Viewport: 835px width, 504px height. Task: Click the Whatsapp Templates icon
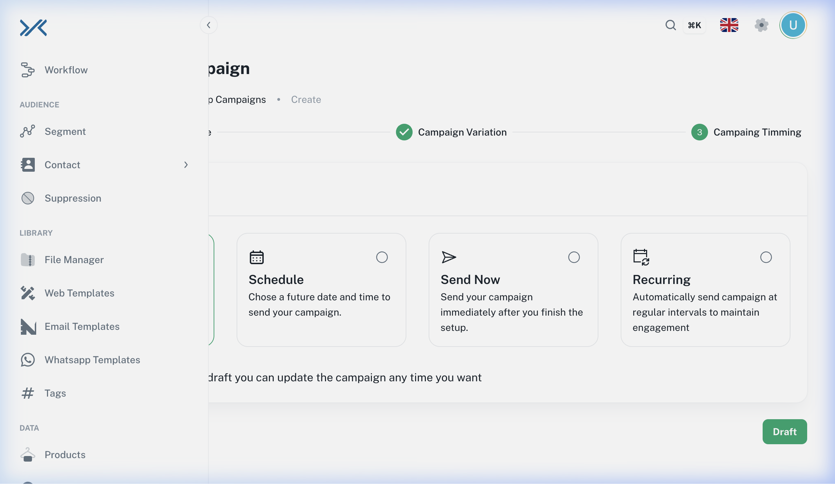[x=28, y=360]
